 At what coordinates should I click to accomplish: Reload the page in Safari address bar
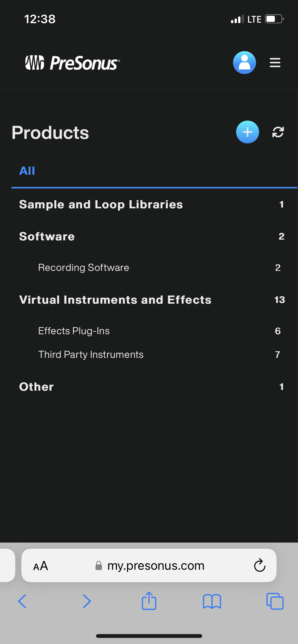260,565
